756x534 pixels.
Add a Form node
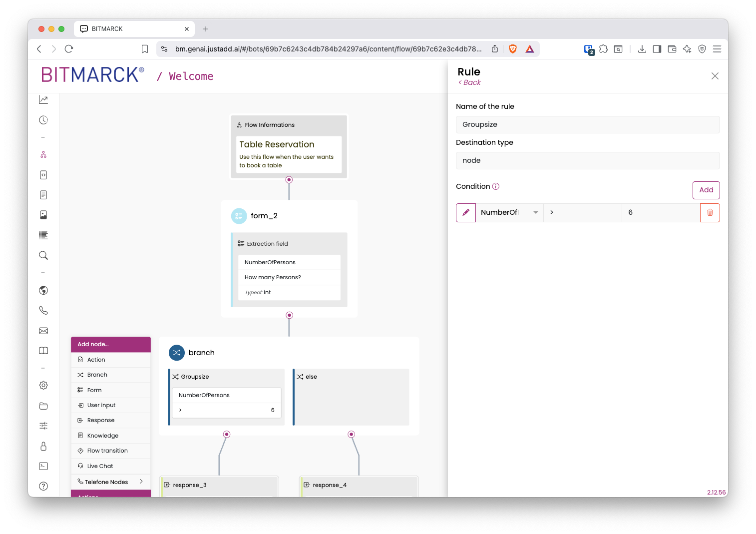[111, 390]
